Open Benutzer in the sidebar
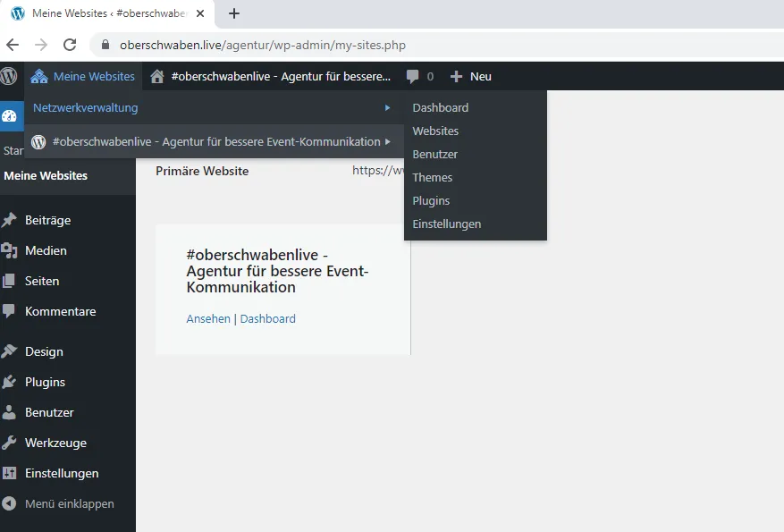The image size is (784, 532). point(49,412)
